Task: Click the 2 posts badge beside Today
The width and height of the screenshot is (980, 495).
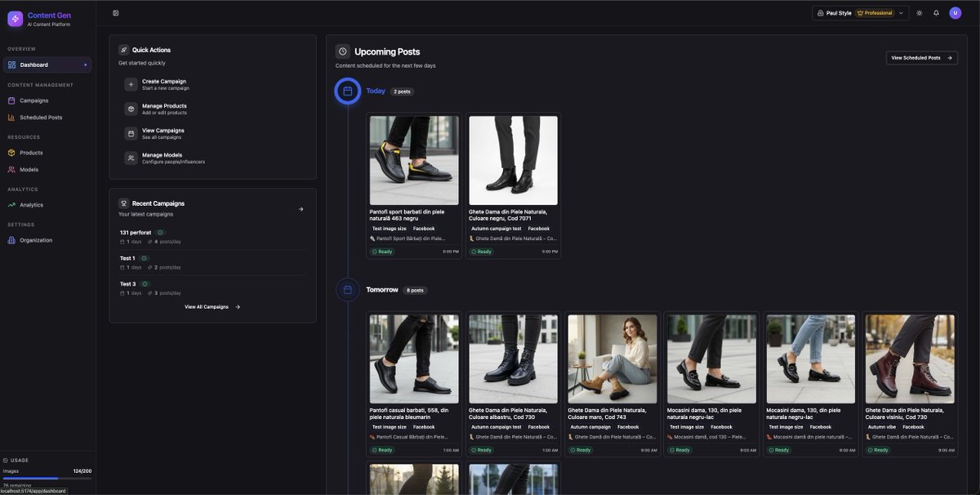Action: tap(402, 91)
